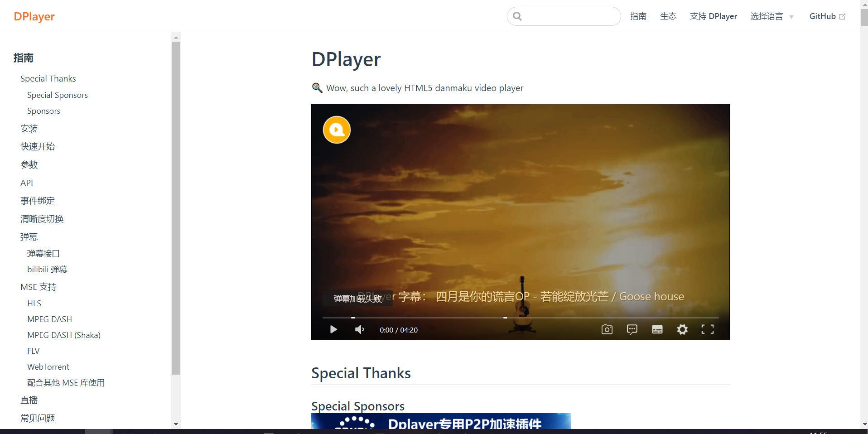Enter fullscreen mode on the video player

click(x=708, y=329)
